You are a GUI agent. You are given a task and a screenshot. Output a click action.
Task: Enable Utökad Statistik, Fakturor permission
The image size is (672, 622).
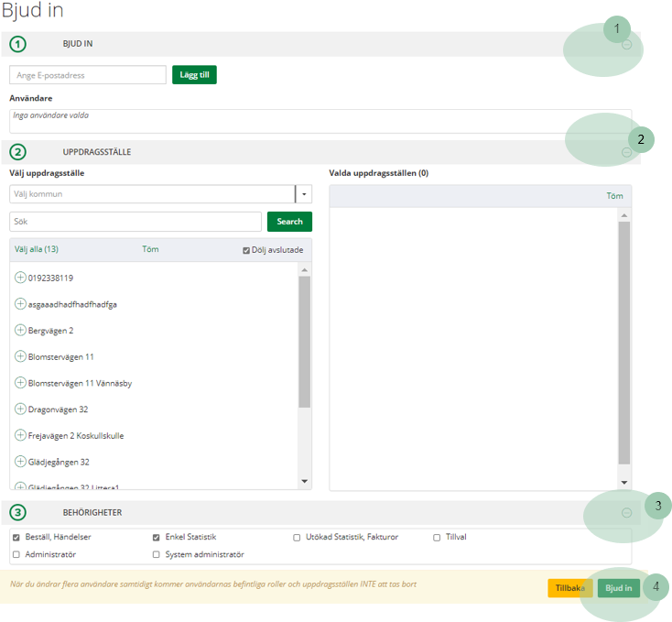coord(297,538)
